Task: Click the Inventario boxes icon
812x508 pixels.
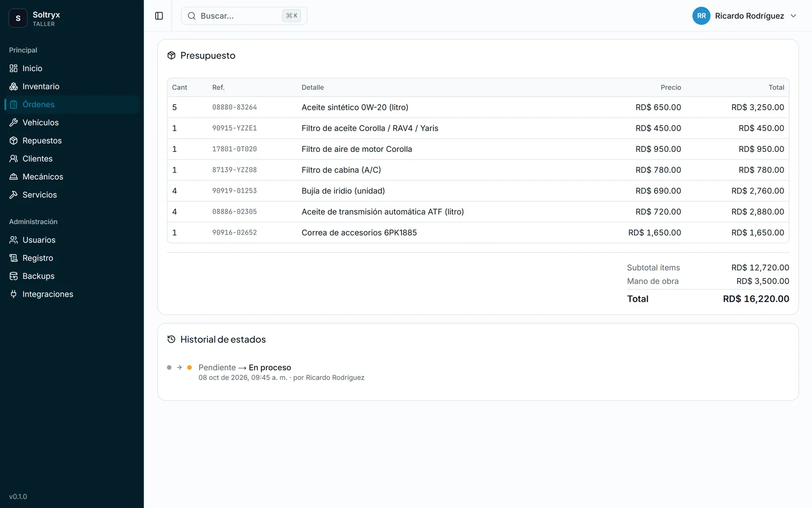Action: pyautogui.click(x=14, y=86)
